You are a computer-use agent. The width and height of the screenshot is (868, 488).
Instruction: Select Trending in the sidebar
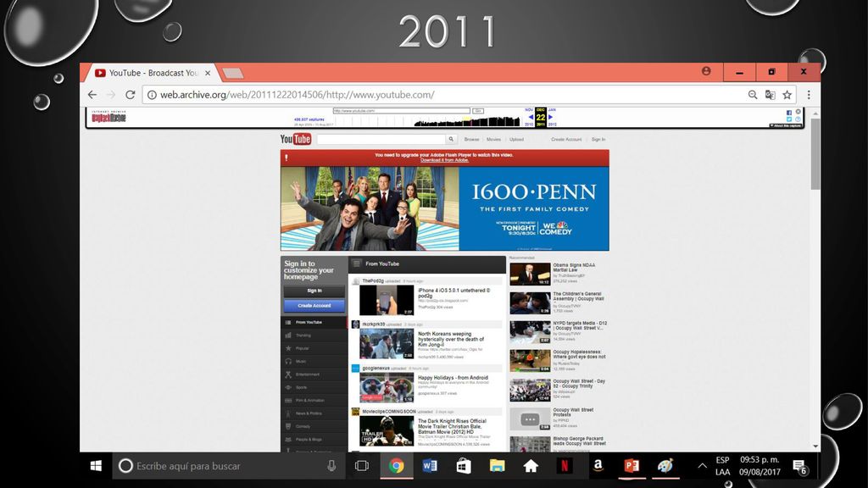pyautogui.click(x=314, y=335)
